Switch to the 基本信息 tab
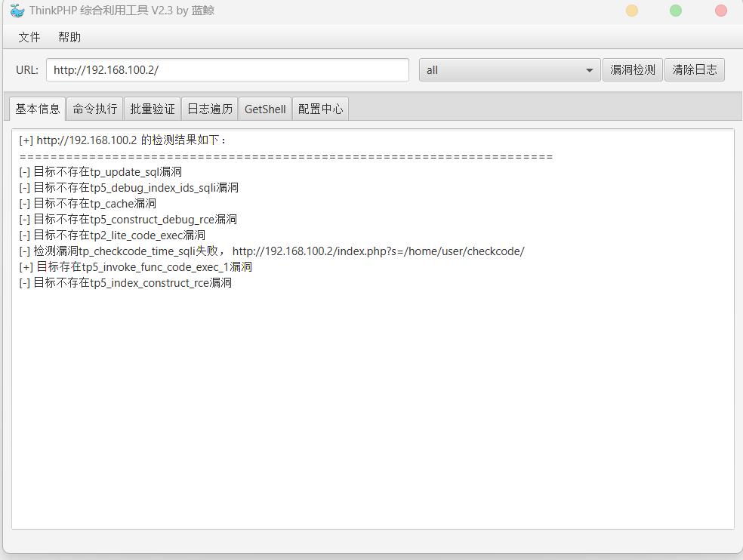743x560 pixels. click(38, 109)
